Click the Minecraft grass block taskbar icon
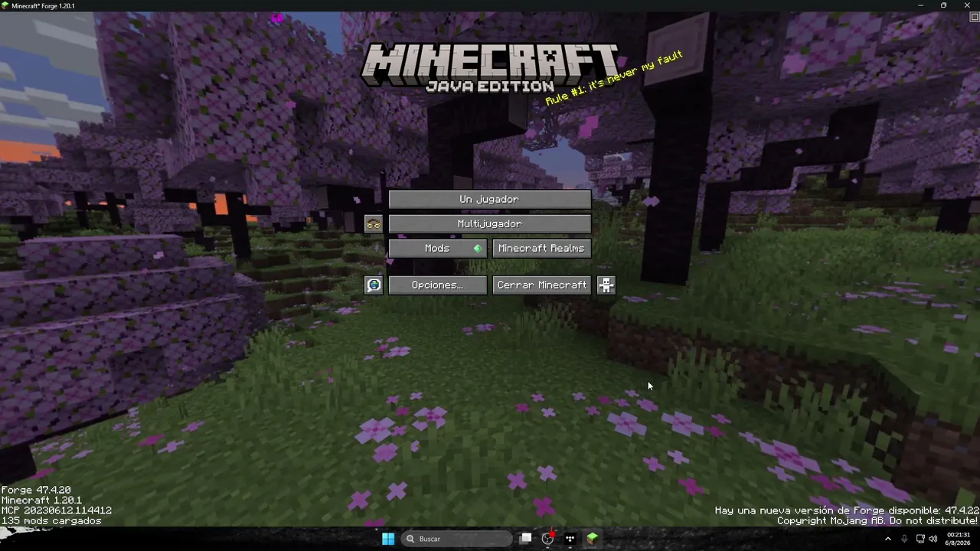The height and width of the screenshot is (551, 980). point(592,539)
